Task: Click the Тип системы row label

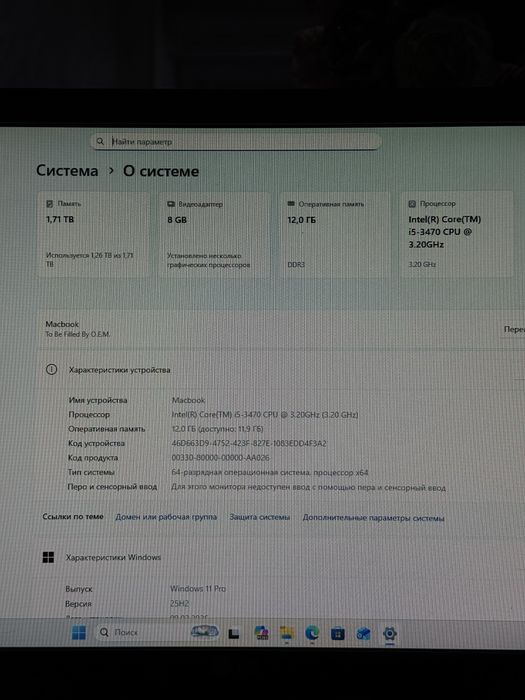Action: click(x=91, y=472)
